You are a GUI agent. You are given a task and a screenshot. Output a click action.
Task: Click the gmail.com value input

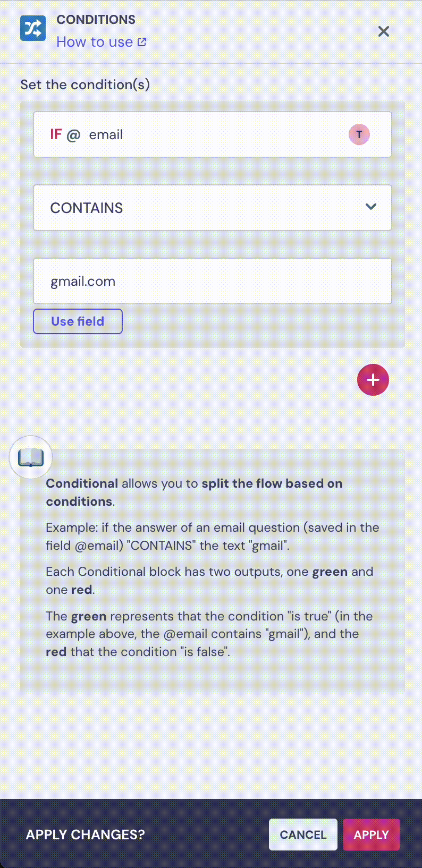[x=213, y=281]
